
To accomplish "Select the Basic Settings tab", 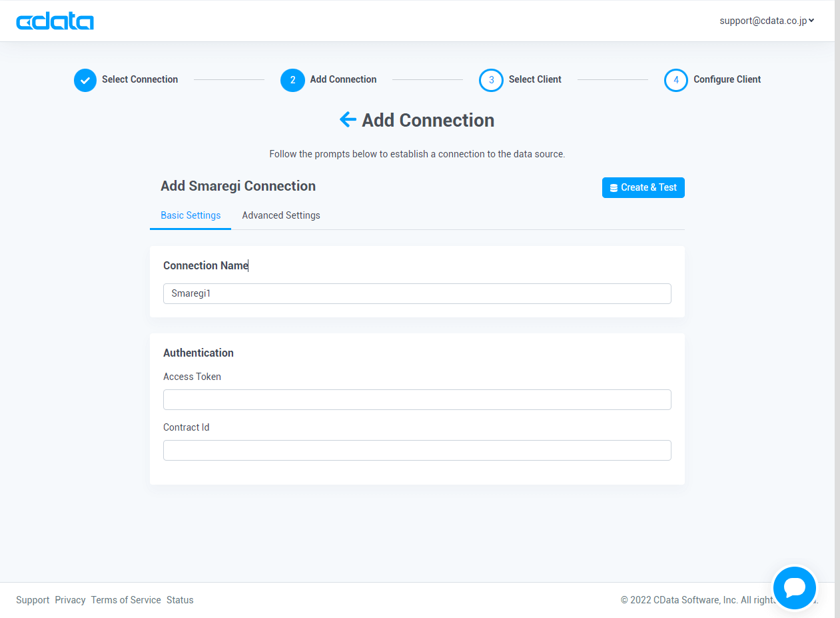I will [x=191, y=215].
